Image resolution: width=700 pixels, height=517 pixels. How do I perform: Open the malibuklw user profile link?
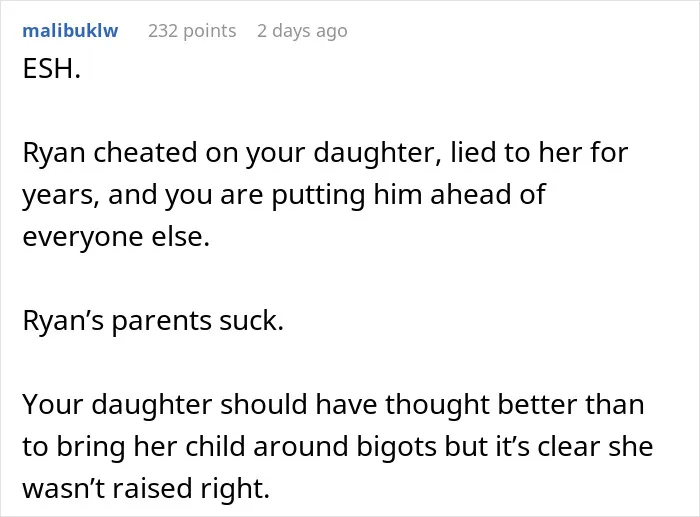tap(70, 31)
